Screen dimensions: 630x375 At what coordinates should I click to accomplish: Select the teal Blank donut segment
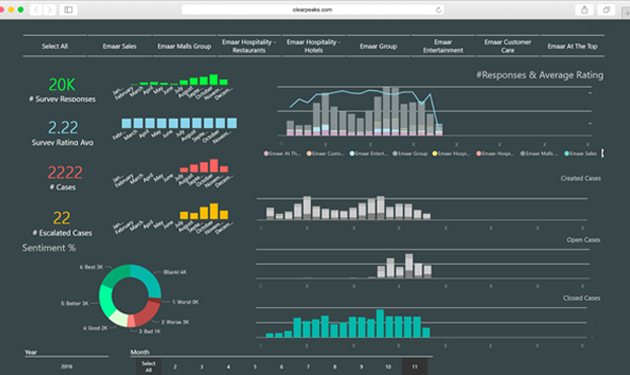149,278
